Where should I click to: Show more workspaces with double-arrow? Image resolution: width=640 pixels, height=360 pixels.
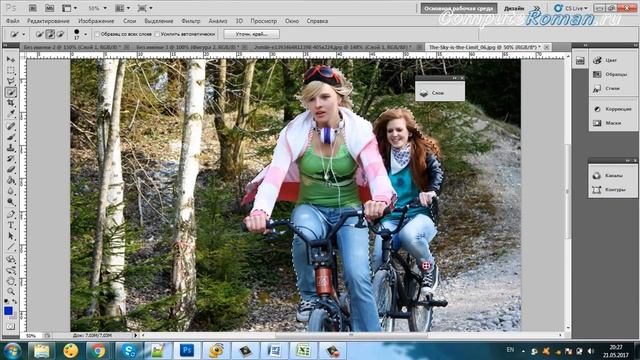[536, 8]
